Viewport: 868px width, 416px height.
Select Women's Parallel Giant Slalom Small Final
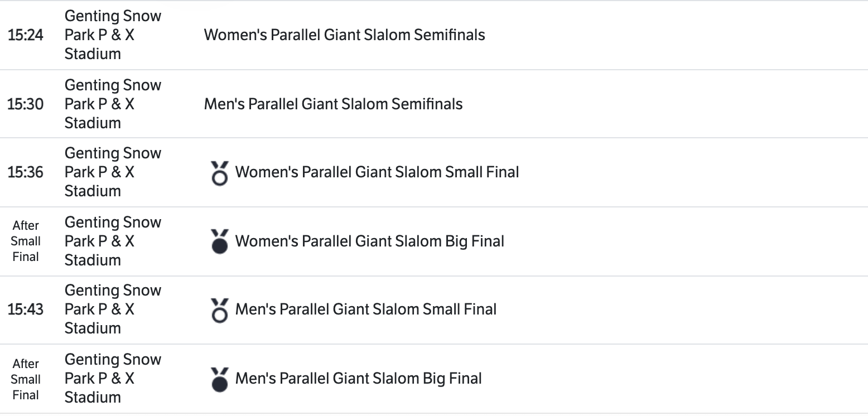tap(377, 172)
